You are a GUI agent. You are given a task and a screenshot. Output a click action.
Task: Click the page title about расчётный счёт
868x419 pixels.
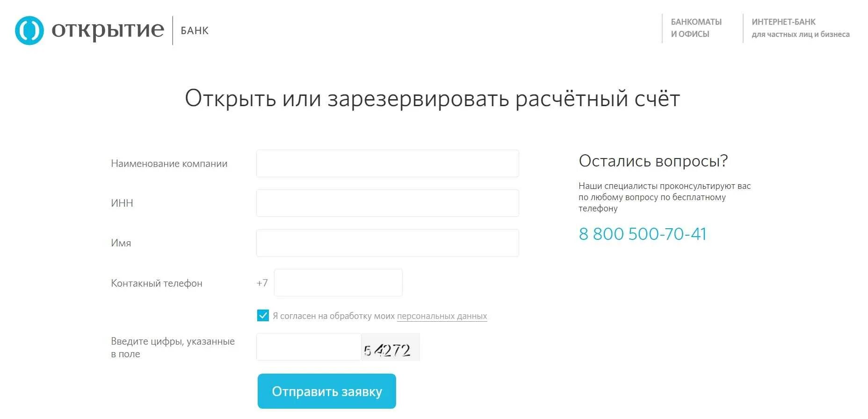click(x=432, y=99)
